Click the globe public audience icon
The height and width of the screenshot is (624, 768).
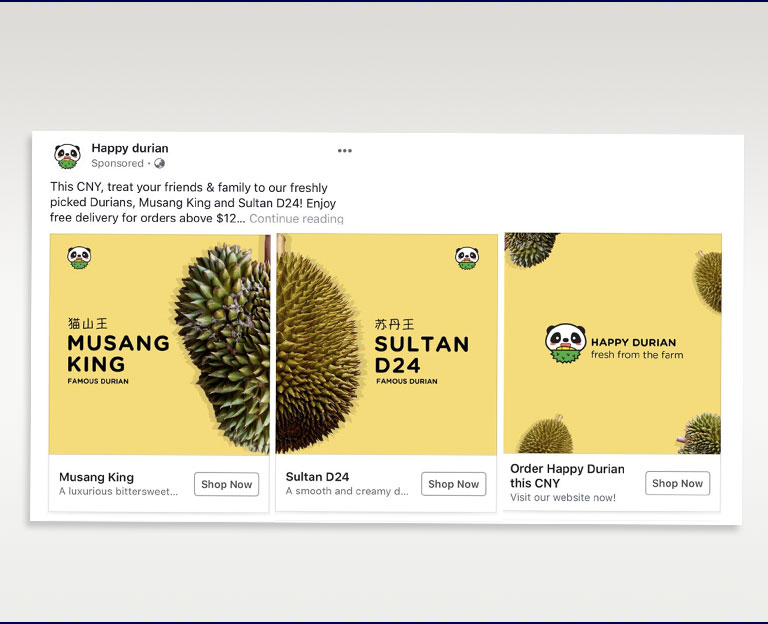click(159, 163)
